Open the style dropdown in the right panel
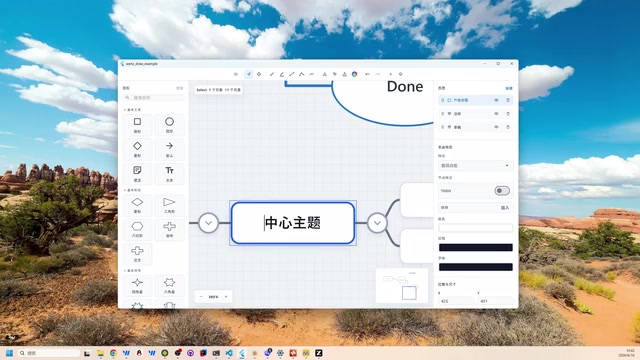 [x=476, y=165]
